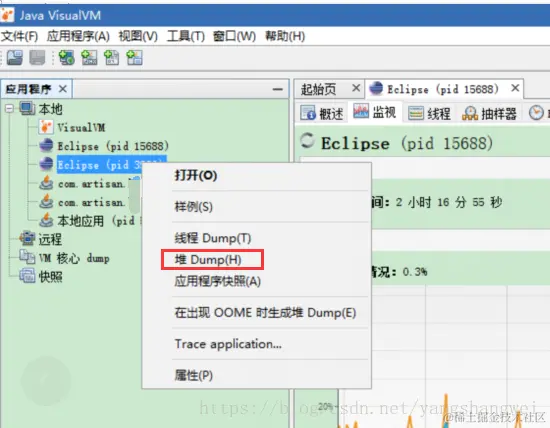Choose 在出现 OOME 时生成堆 Dump(E)

click(x=266, y=312)
